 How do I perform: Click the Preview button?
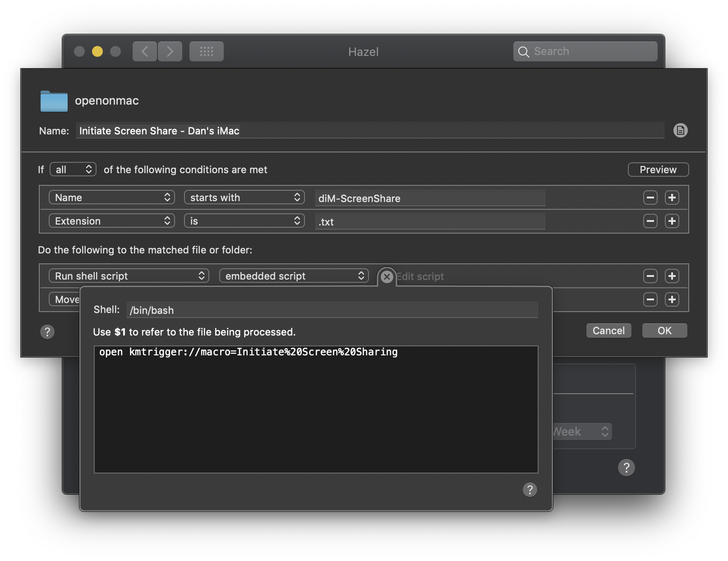click(658, 170)
